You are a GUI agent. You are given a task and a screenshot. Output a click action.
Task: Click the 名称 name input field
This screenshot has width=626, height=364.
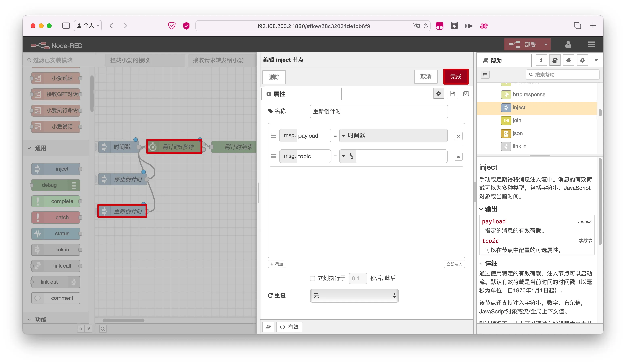click(x=378, y=111)
